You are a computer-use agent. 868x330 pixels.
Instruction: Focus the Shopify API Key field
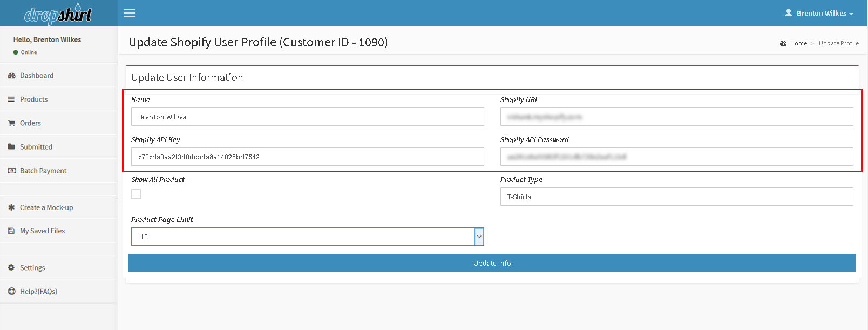[x=308, y=157]
